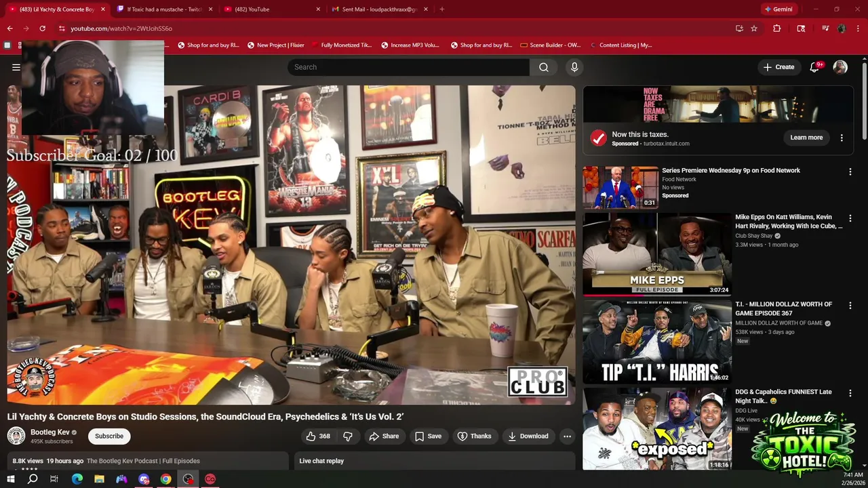This screenshot has height=488, width=868.
Task: Open Bootleg Kev channel name link
Action: tap(50, 432)
